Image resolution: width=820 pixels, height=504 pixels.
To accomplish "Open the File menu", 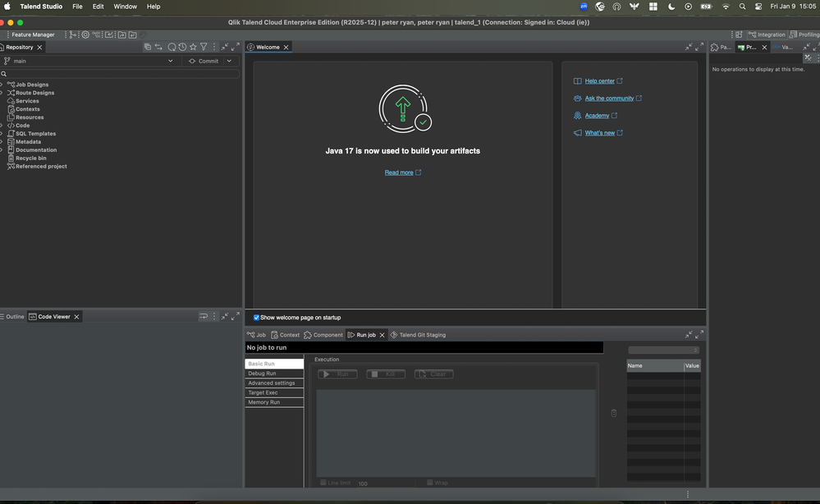I will click(x=77, y=7).
